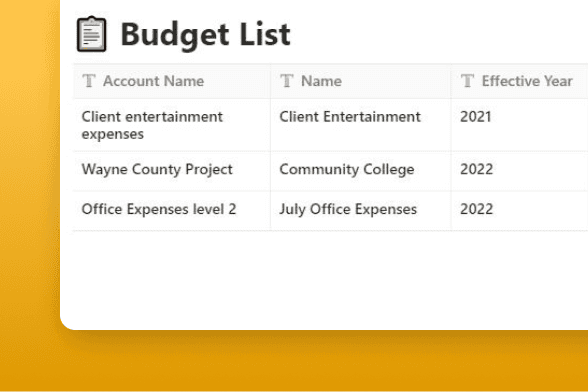Select the Budget List page title
Viewport: 588px width, 392px height.
pos(206,35)
